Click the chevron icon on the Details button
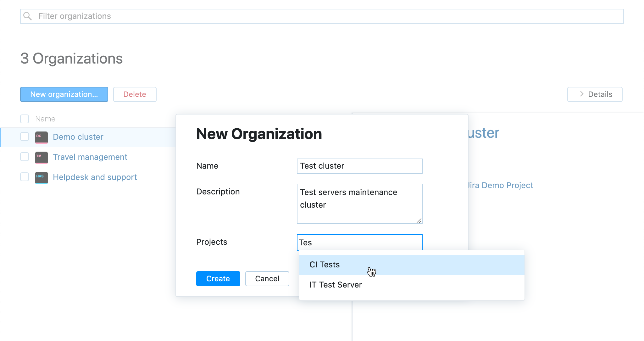Viewport: 644px width, 341px height. 581,94
